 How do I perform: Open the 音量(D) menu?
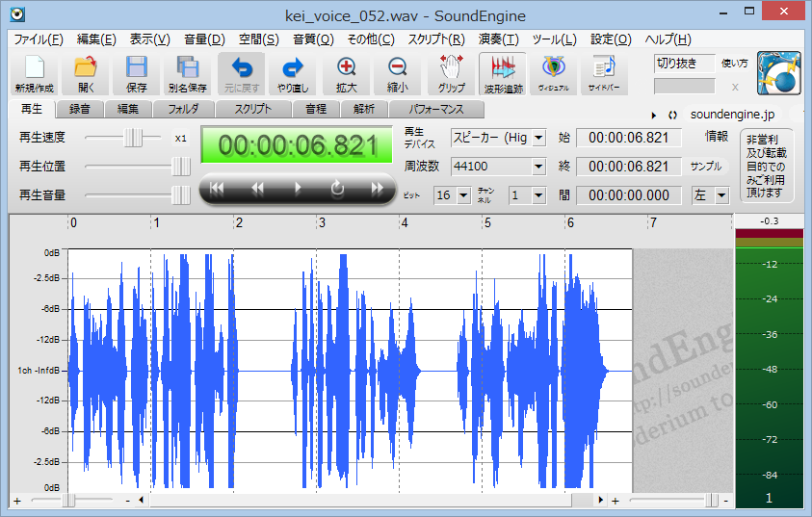click(x=202, y=39)
